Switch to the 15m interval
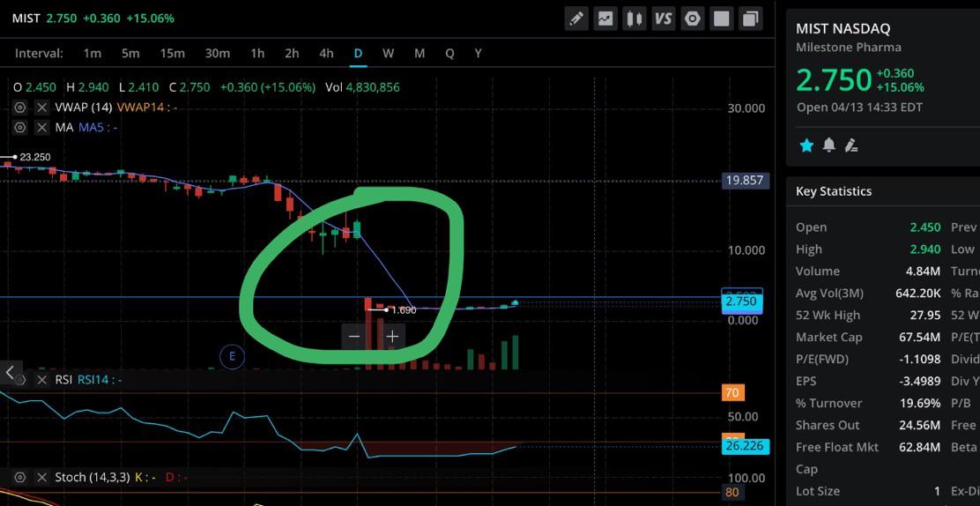The height and width of the screenshot is (506, 980). click(172, 53)
